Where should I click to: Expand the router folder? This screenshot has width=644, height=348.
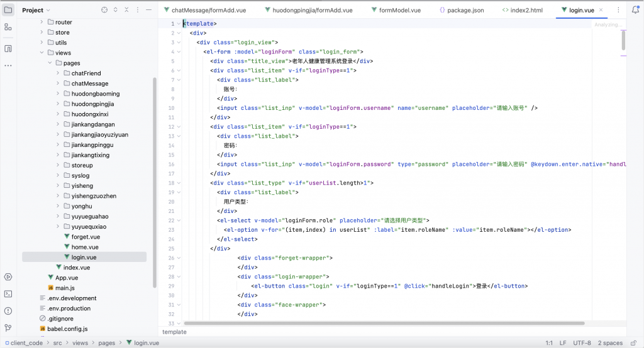click(42, 22)
